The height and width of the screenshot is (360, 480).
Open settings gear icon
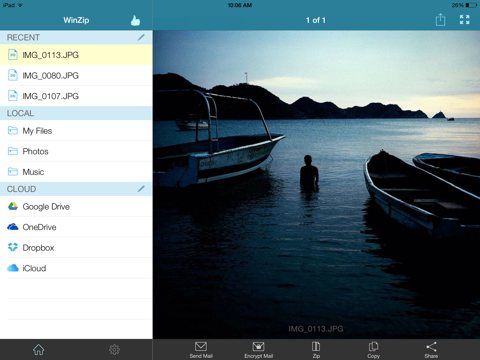(114, 349)
